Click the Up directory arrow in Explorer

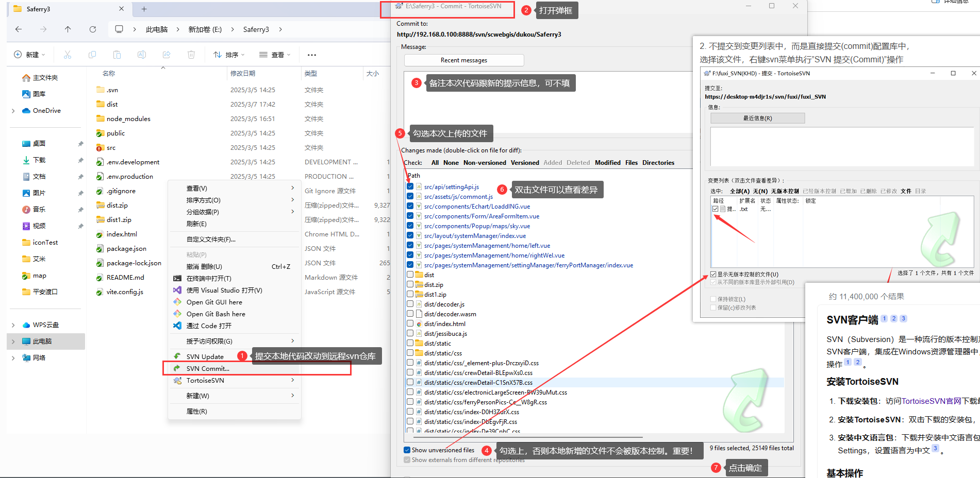pyautogui.click(x=68, y=29)
